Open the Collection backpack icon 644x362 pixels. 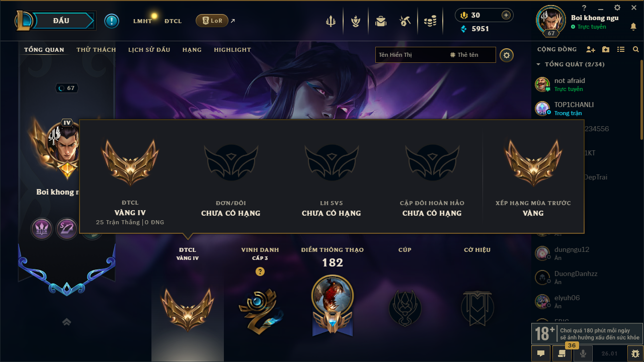point(380,21)
